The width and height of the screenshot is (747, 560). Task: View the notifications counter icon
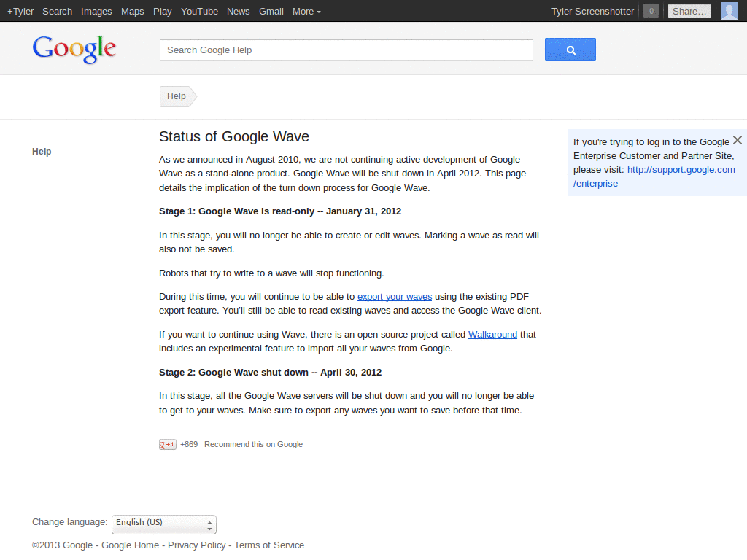(x=650, y=11)
